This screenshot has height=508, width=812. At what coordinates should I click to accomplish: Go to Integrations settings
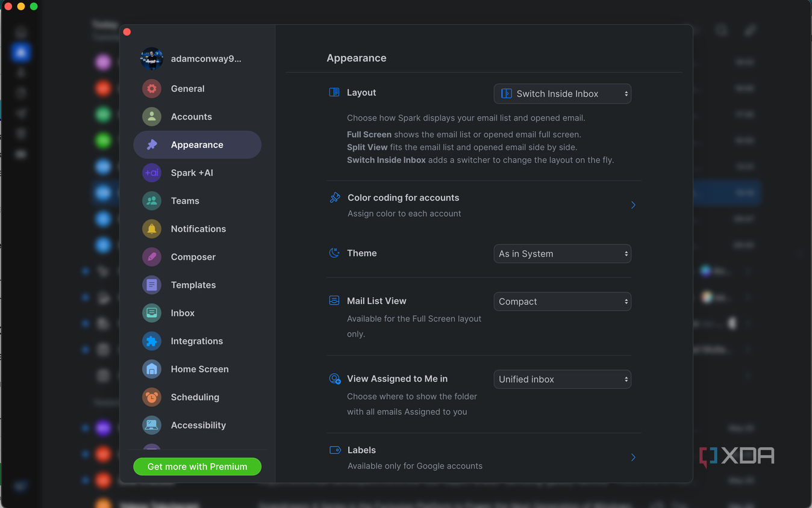tap(198, 341)
